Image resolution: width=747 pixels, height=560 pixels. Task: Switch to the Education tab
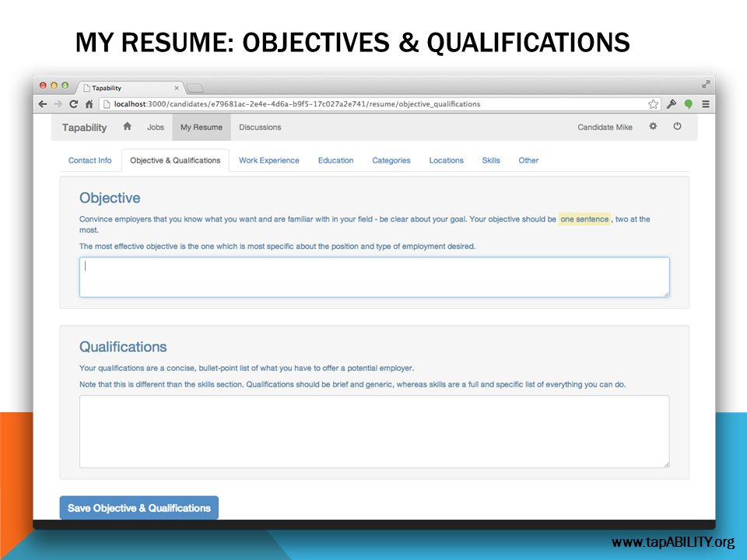point(336,160)
